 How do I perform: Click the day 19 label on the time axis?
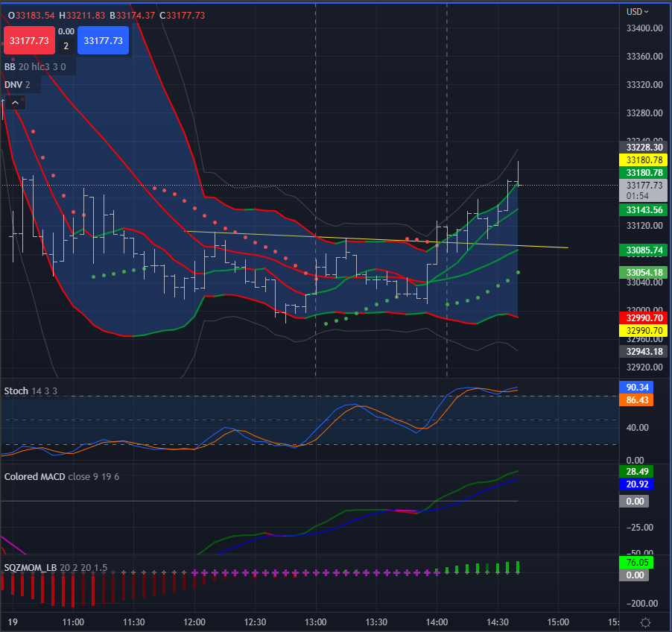click(x=13, y=622)
